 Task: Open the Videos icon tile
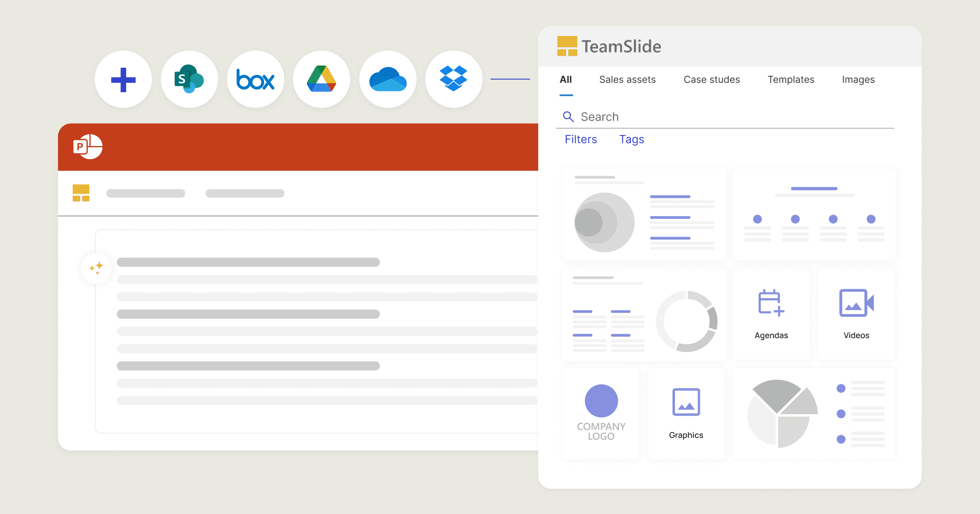click(x=856, y=314)
